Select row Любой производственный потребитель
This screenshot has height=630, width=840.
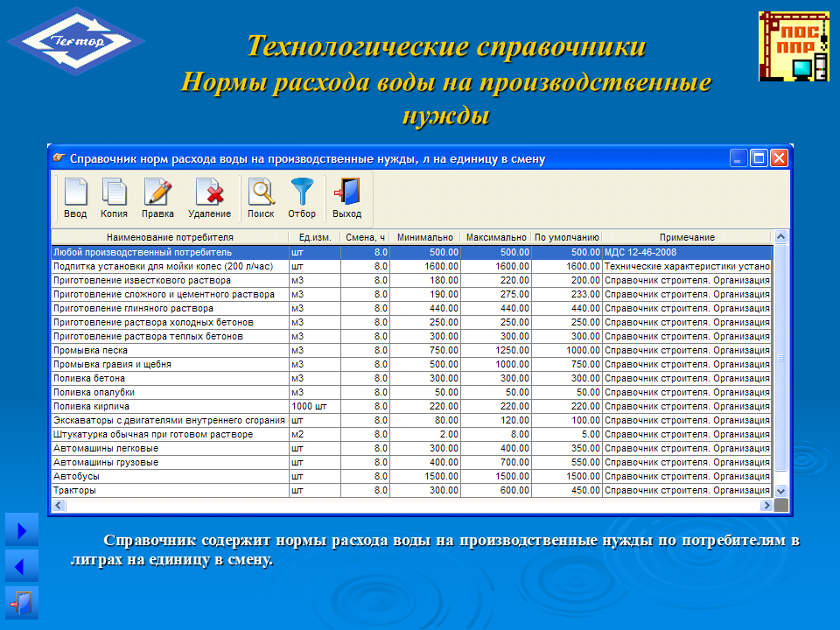pyautogui.click(x=411, y=252)
